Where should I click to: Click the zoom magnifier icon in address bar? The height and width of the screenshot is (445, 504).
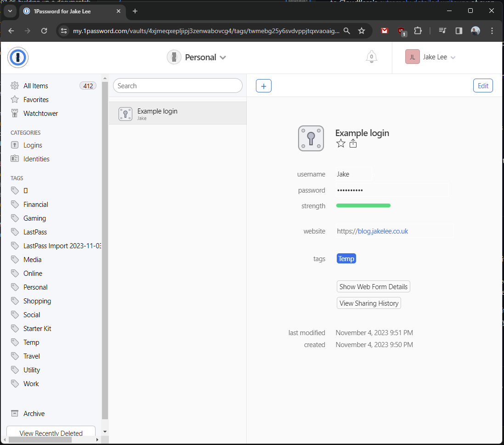[346, 30]
